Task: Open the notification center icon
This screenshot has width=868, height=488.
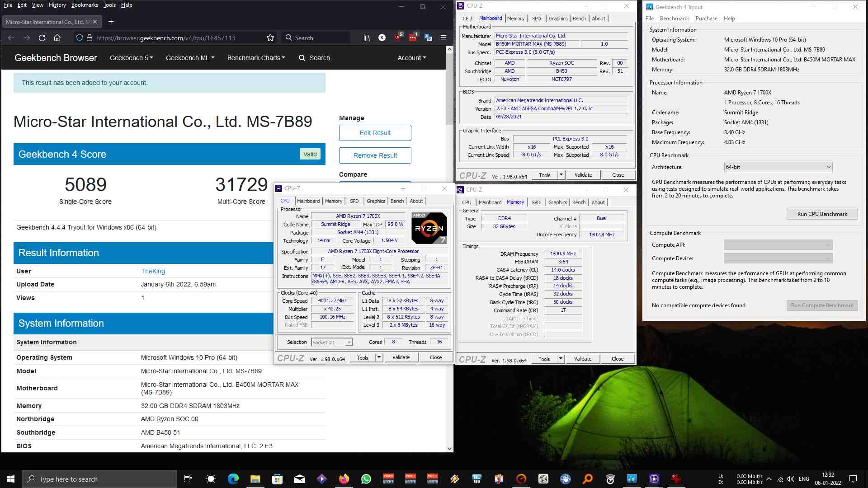Action: (x=853, y=479)
